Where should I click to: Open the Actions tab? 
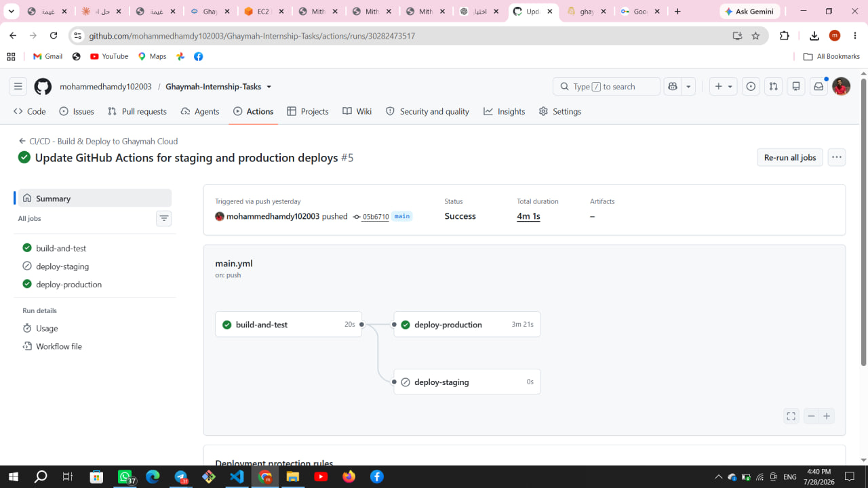253,111
